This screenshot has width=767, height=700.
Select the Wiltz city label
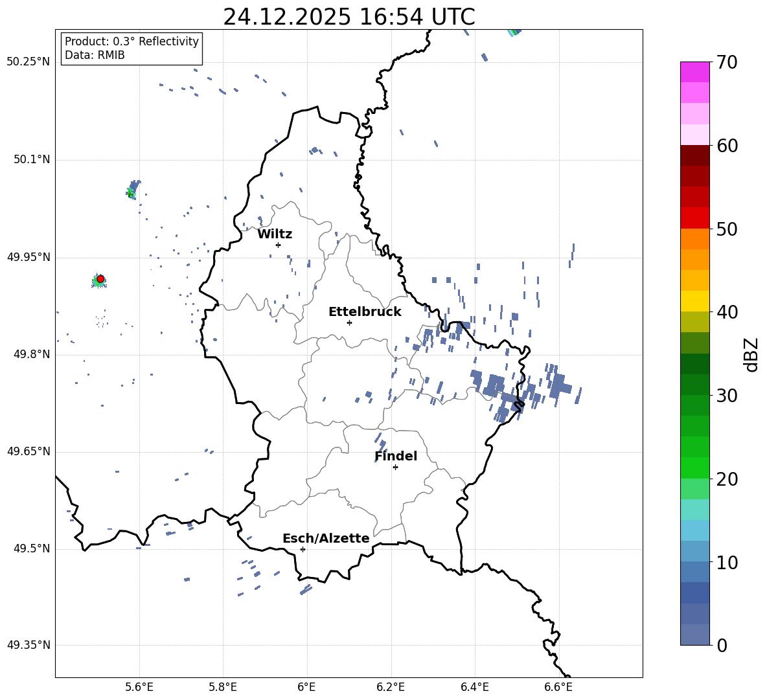coord(275,234)
